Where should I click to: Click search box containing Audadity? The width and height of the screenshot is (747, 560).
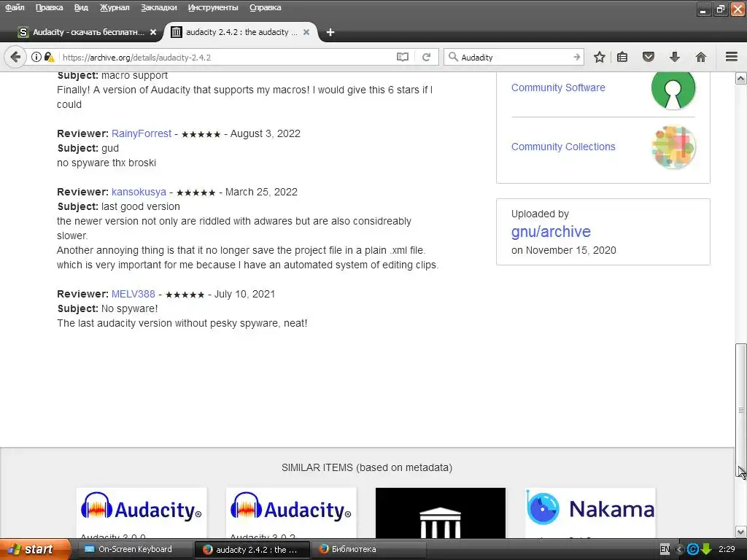[514, 57]
